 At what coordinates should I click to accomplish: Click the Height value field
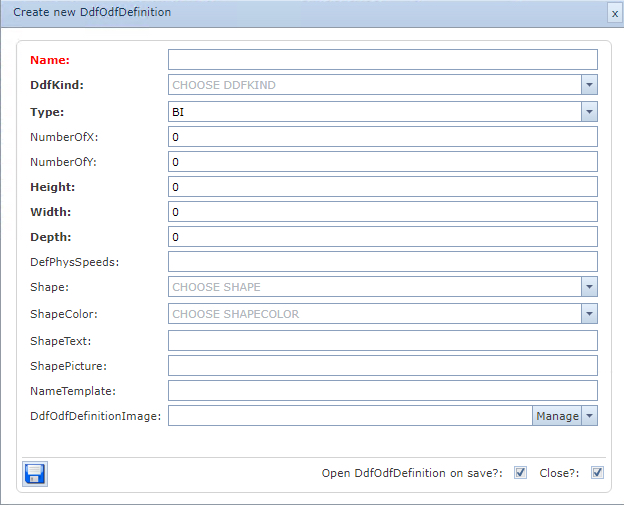pyautogui.click(x=382, y=187)
